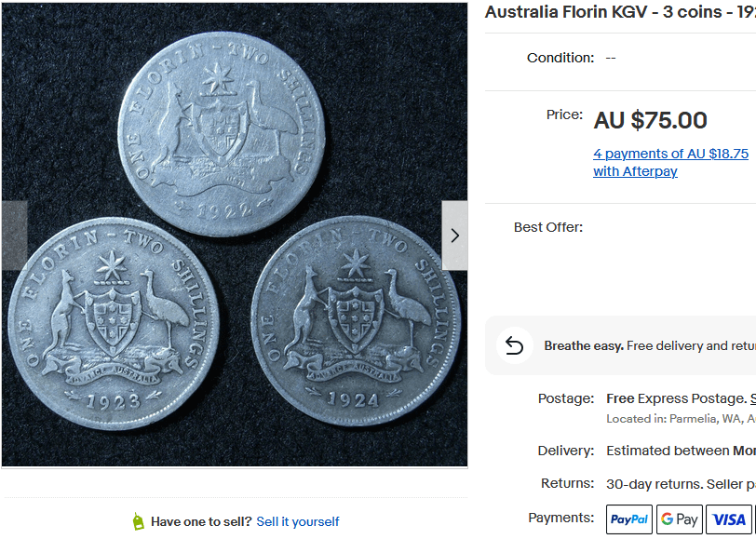Viewport: 756px width, 539px height.
Task: Click the PayPal payment icon
Action: point(629,519)
